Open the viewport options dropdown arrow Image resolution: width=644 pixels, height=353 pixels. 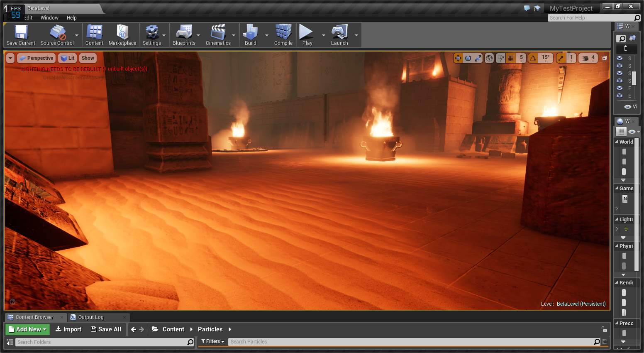coord(10,58)
